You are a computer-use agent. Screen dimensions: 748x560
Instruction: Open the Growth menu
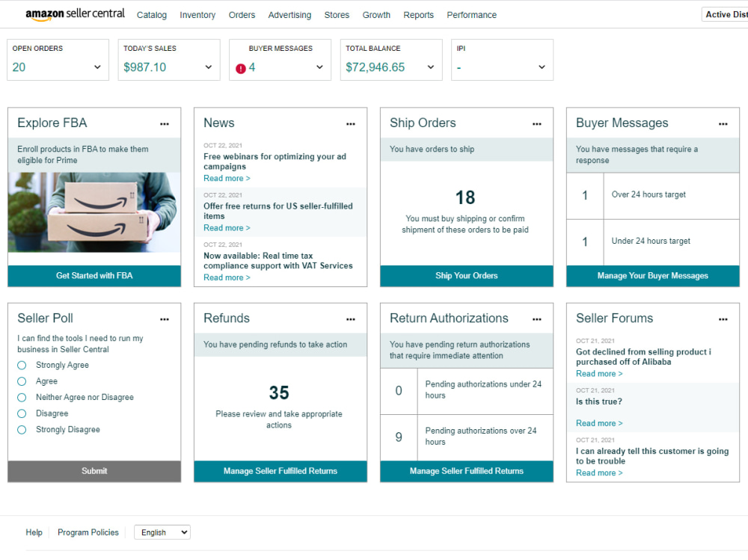(x=376, y=15)
